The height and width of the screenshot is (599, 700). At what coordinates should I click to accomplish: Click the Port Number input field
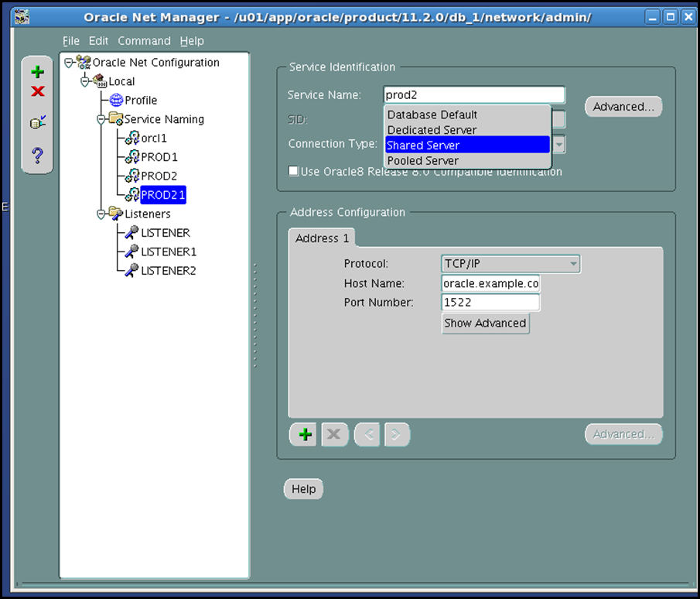pyautogui.click(x=490, y=303)
